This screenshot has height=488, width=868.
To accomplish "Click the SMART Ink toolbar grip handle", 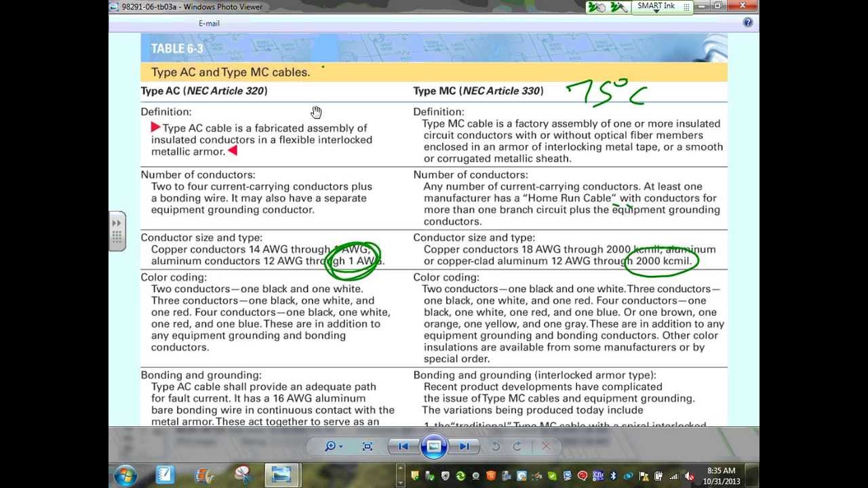I will 686,7.
